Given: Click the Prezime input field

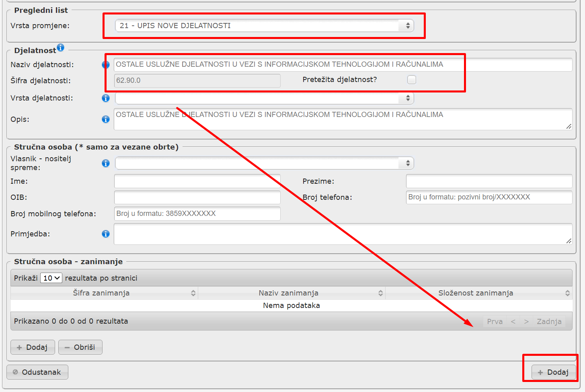Looking at the screenshot, I should pyautogui.click(x=489, y=181).
